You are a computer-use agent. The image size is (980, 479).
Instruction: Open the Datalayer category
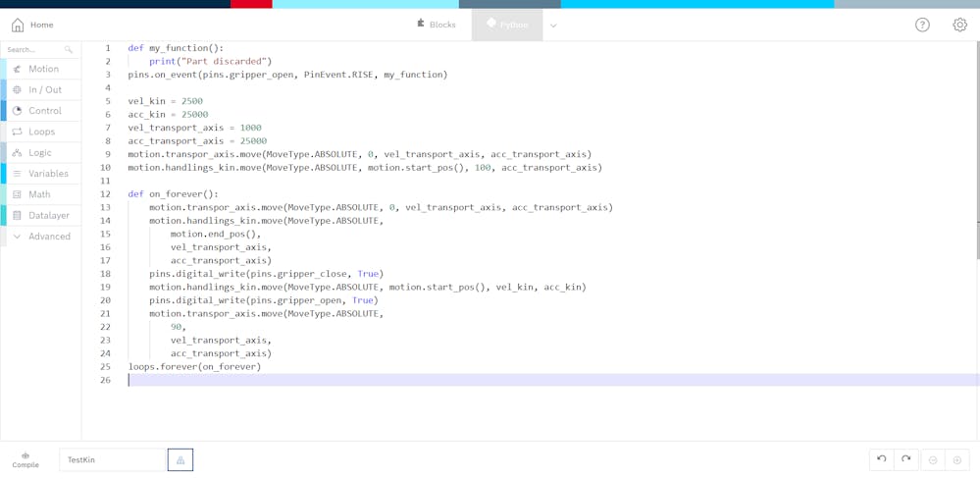pyautogui.click(x=40, y=216)
